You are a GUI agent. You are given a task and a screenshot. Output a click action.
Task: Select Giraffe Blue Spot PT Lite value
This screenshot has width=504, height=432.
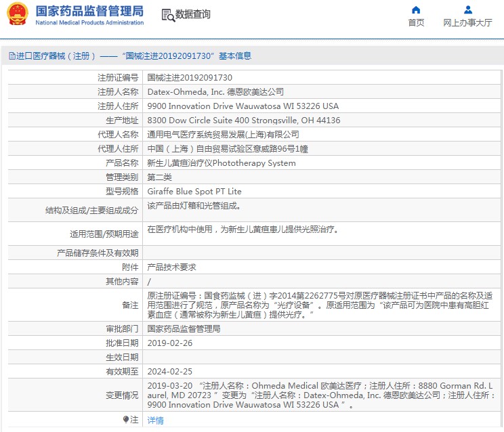194,192
